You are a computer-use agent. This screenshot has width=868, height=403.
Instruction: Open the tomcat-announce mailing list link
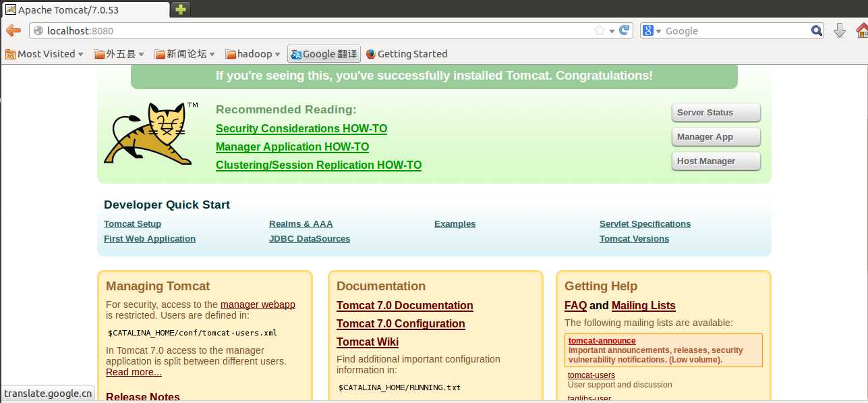(602, 341)
